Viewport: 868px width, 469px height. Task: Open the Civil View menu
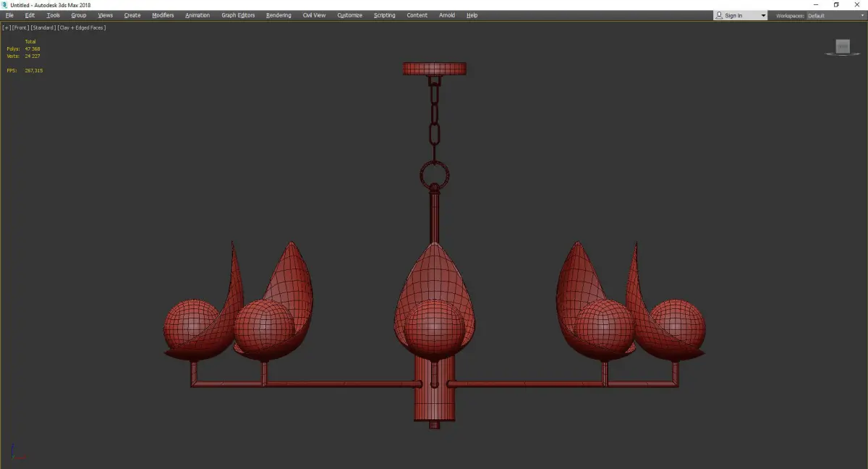314,15
